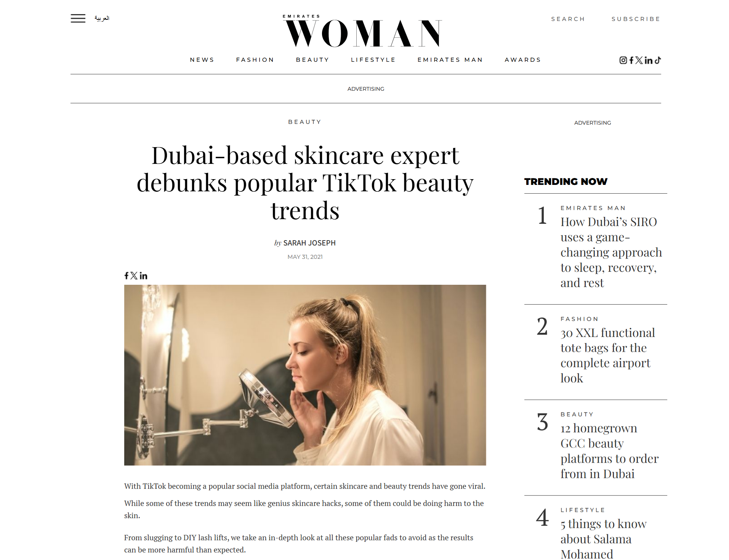Share article via LinkedIn icon above photo
The width and height of the screenshot is (729, 560).
coord(143,276)
